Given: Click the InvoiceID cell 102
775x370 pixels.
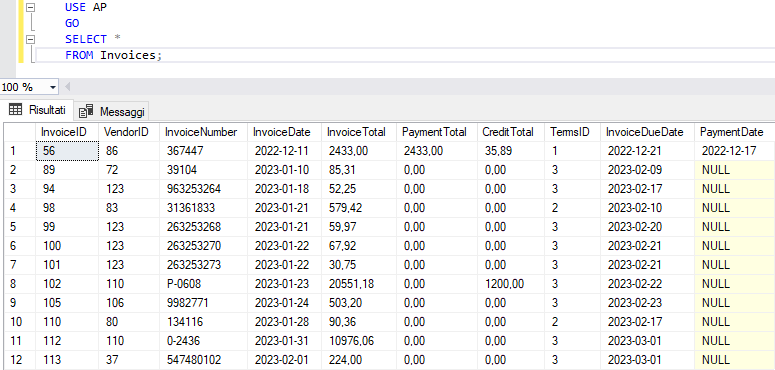Looking at the screenshot, I should (67, 284).
